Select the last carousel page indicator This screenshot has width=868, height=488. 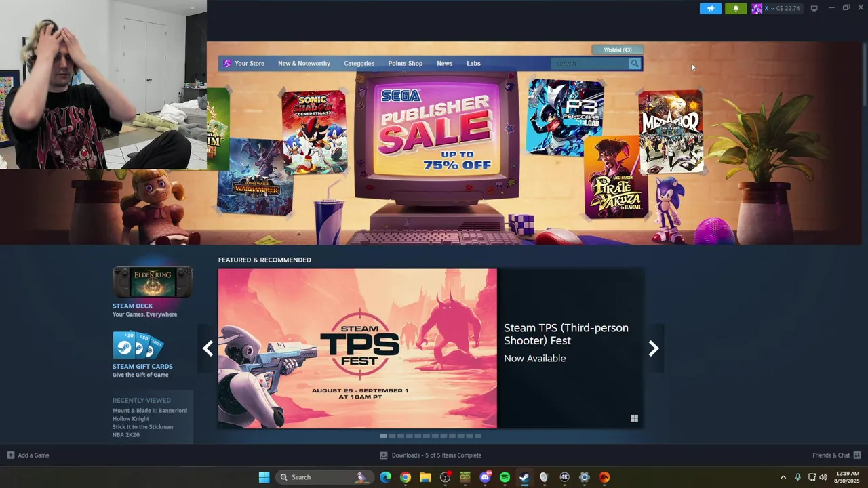[477, 436]
